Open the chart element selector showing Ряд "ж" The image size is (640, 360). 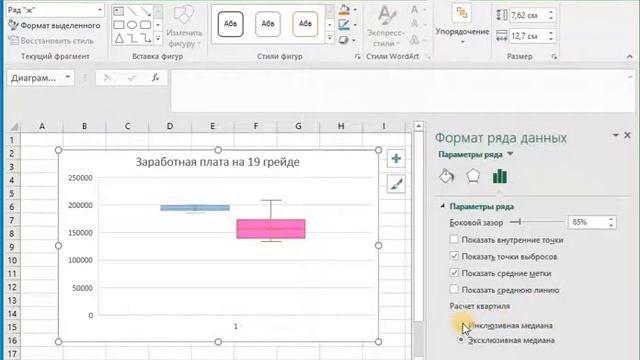[55, 10]
